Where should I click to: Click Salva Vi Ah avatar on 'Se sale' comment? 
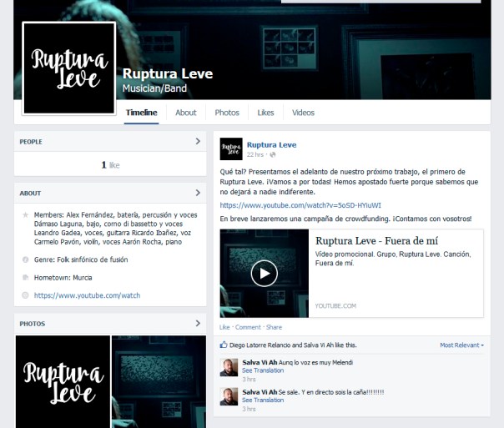tap(229, 396)
